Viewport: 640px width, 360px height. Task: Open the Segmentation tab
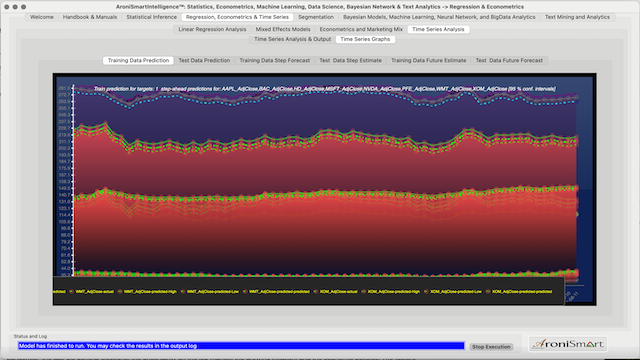(x=316, y=17)
